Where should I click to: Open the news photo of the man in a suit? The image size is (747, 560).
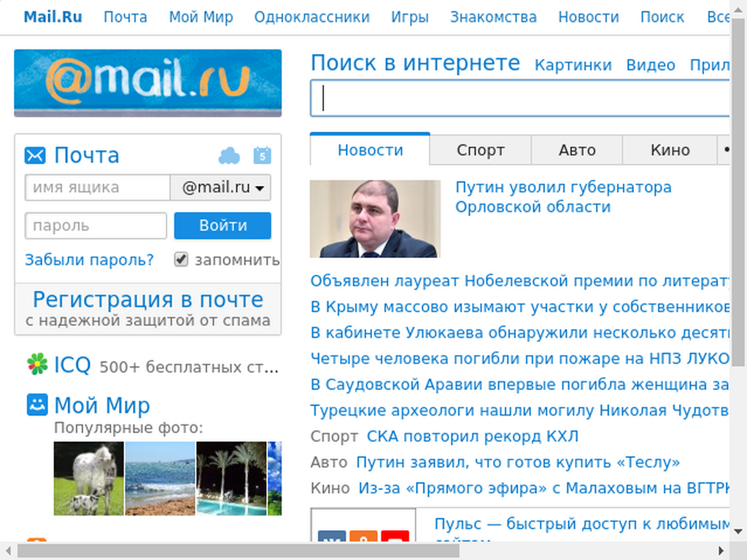pyautogui.click(x=375, y=219)
